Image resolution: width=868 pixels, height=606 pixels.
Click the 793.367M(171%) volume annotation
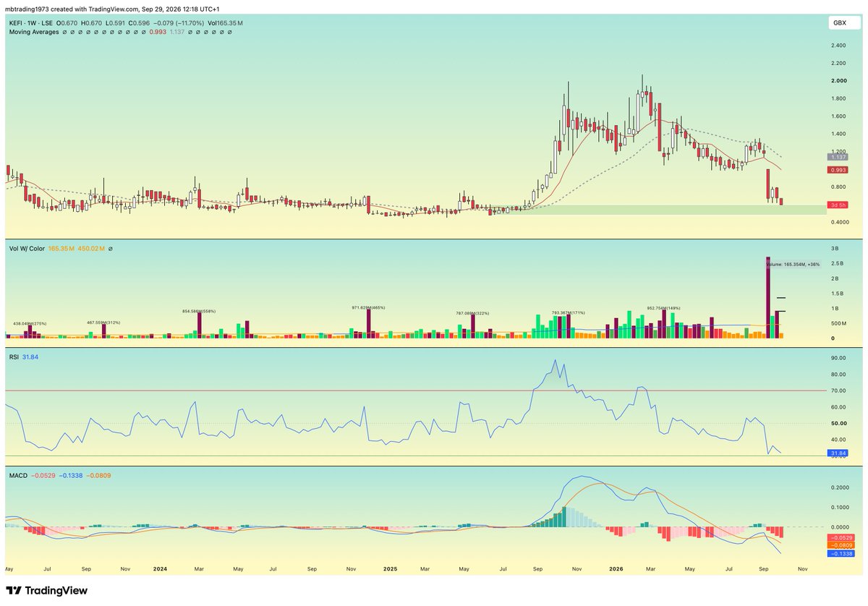568,312
